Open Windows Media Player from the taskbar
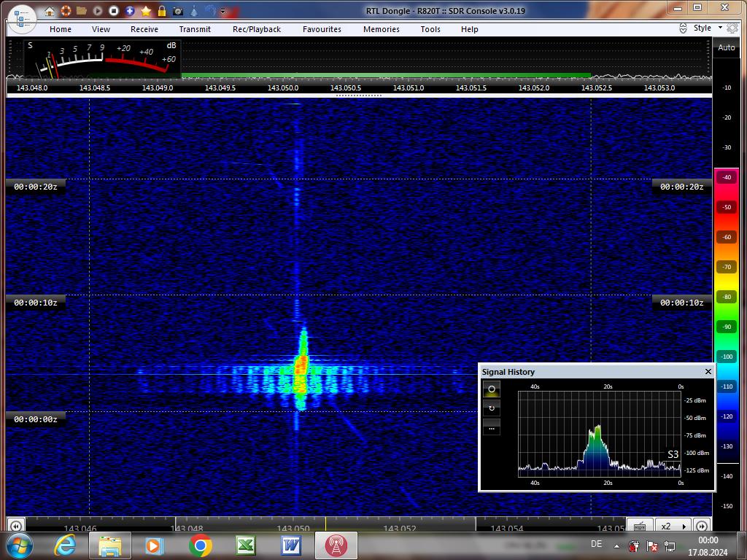Image resolution: width=747 pixels, height=560 pixels. point(154,545)
